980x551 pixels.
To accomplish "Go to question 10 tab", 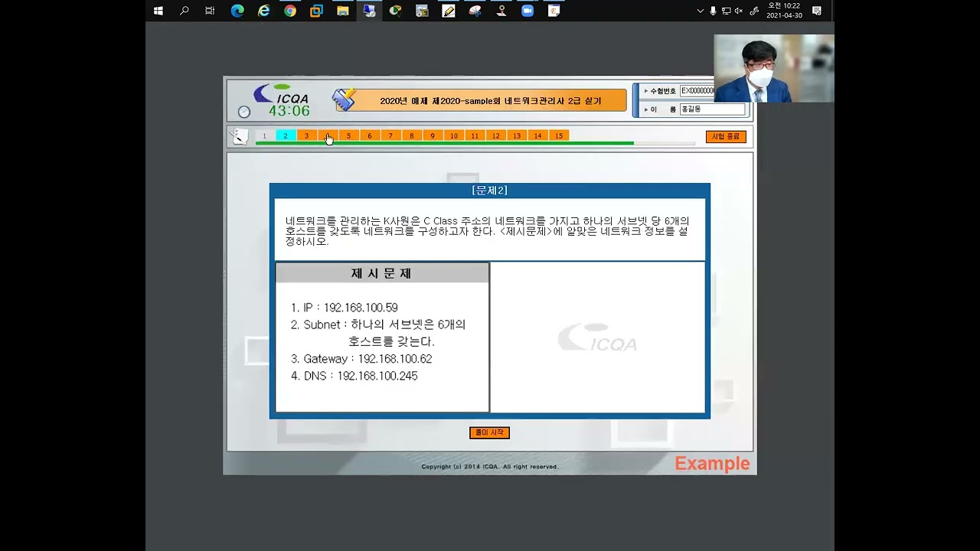I will pyautogui.click(x=454, y=136).
